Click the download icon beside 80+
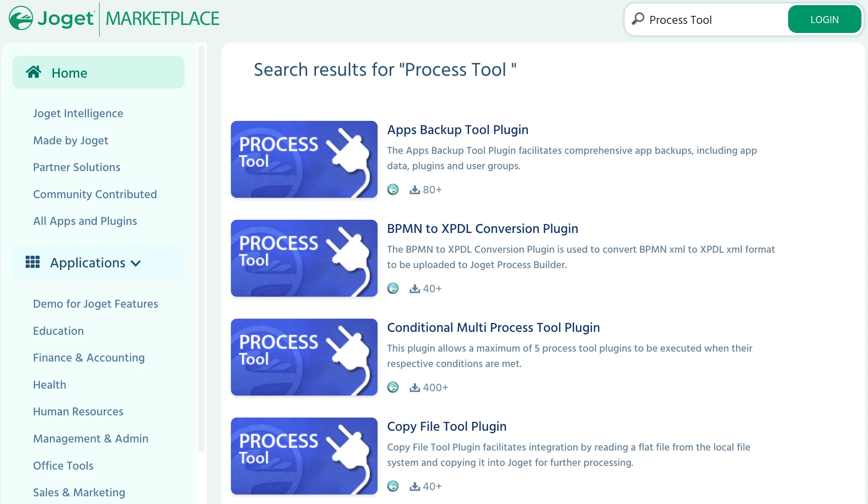The width and height of the screenshot is (868, 504). pyautogui.click(x=415, y=190)
